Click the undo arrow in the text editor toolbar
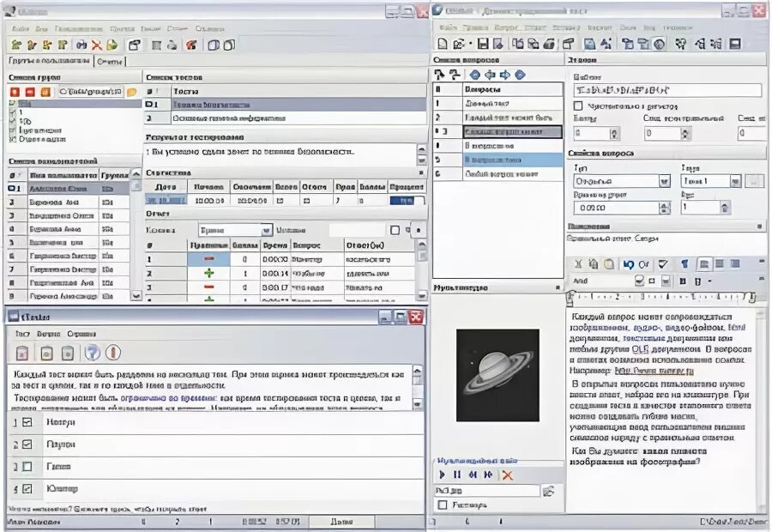The width and height of the screenshot is (772, 532). pyautogui.click(x=628, y=264)
